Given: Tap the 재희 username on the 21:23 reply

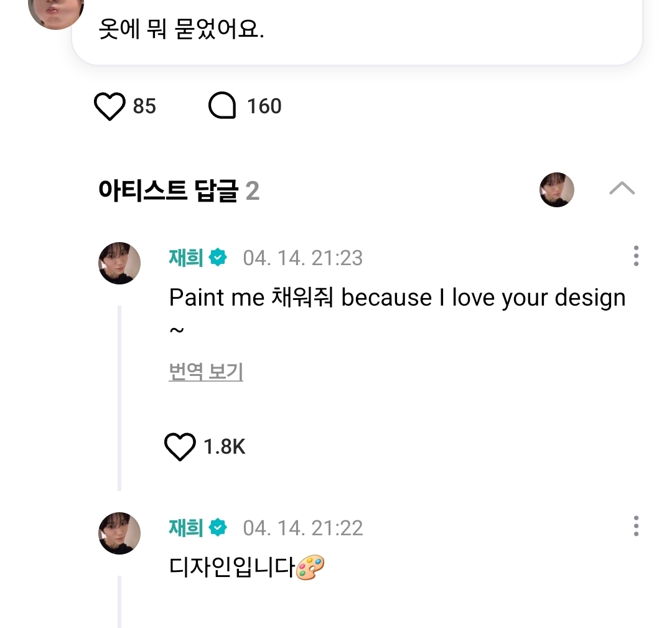Looking at the screenshot, I should point(186,257).
